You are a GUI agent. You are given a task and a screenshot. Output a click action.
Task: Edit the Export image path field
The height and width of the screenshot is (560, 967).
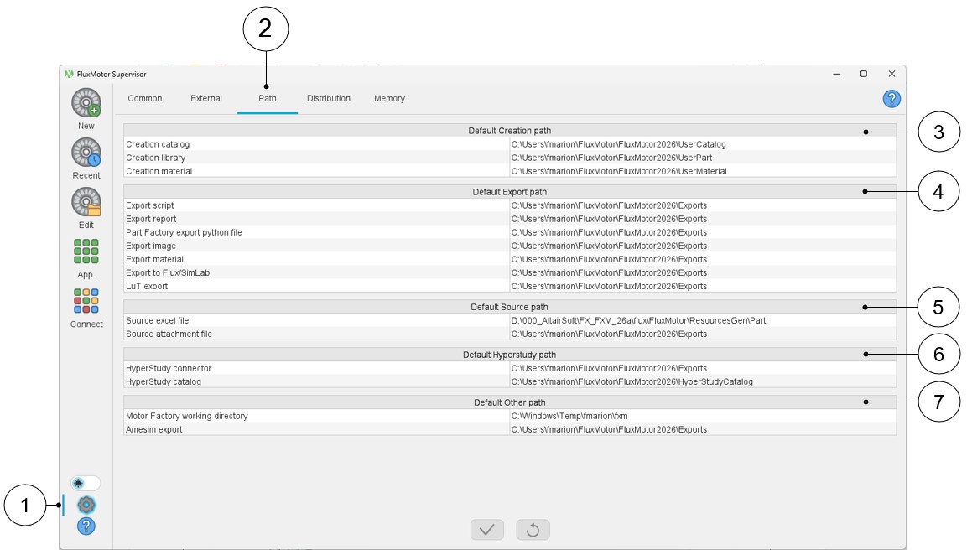point(703,246)
